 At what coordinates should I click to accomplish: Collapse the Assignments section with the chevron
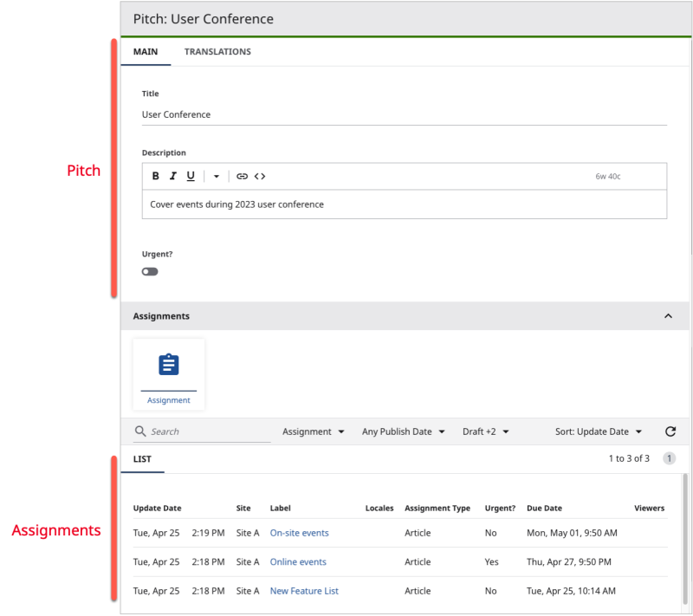pyautogui.click(x=668, y=316)
